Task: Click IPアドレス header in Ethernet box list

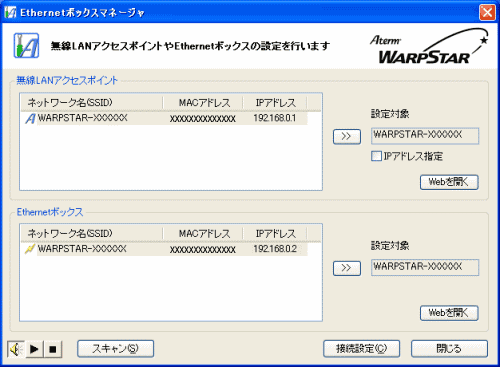Action: click(x=275, y=234)
